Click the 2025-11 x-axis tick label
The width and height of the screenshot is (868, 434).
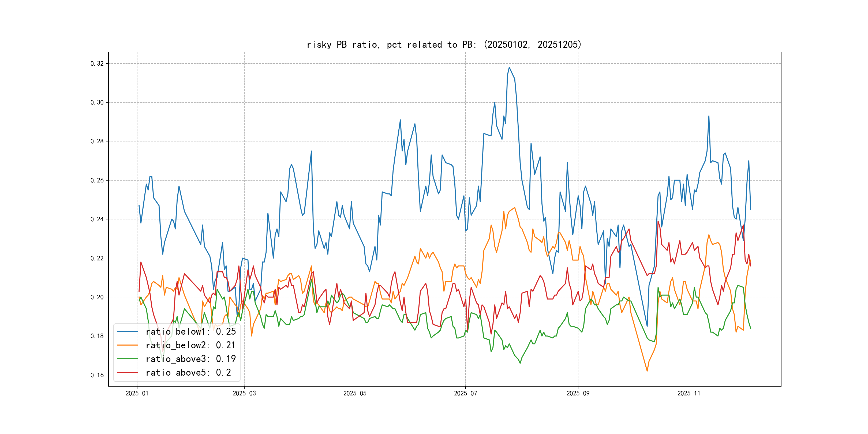coord(689,393)
